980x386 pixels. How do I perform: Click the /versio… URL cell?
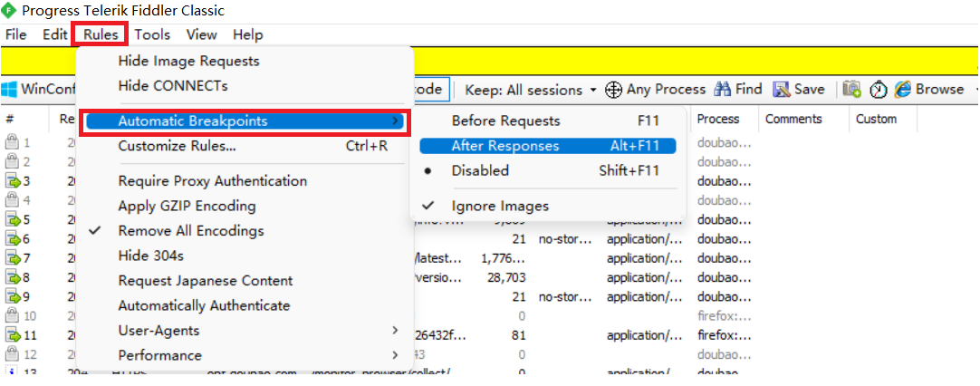coord(438,277)
